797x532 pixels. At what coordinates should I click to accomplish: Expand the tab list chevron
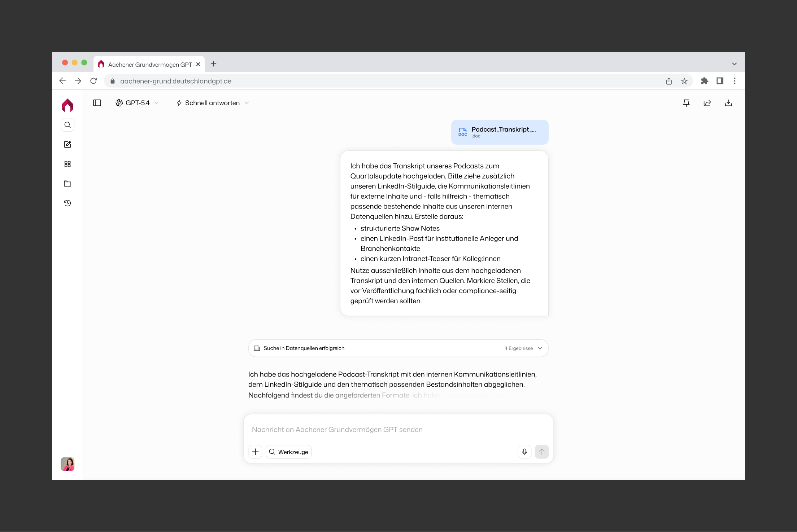point(734,64)
